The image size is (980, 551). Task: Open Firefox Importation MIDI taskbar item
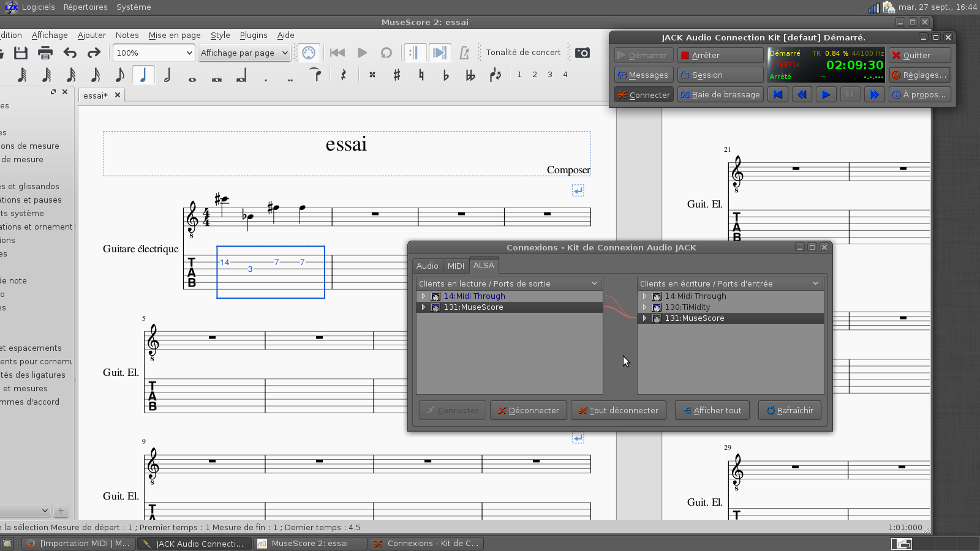point(78,544)
